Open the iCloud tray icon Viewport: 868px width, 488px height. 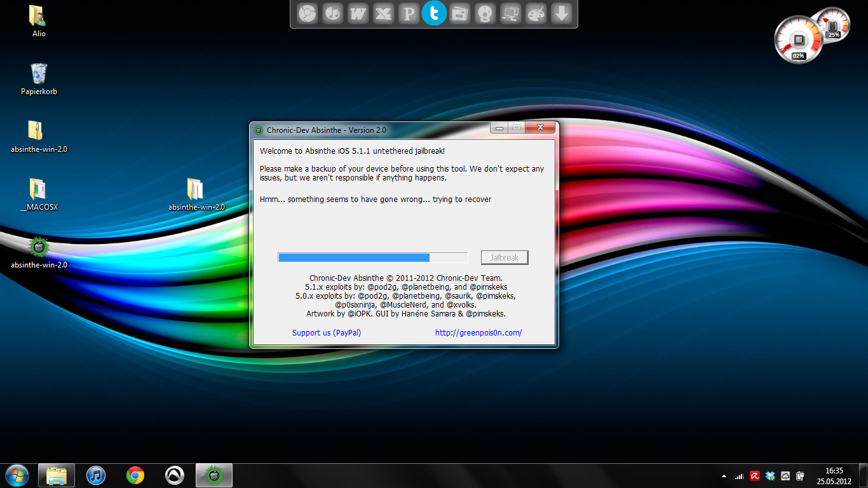click(x=785, y=475)
